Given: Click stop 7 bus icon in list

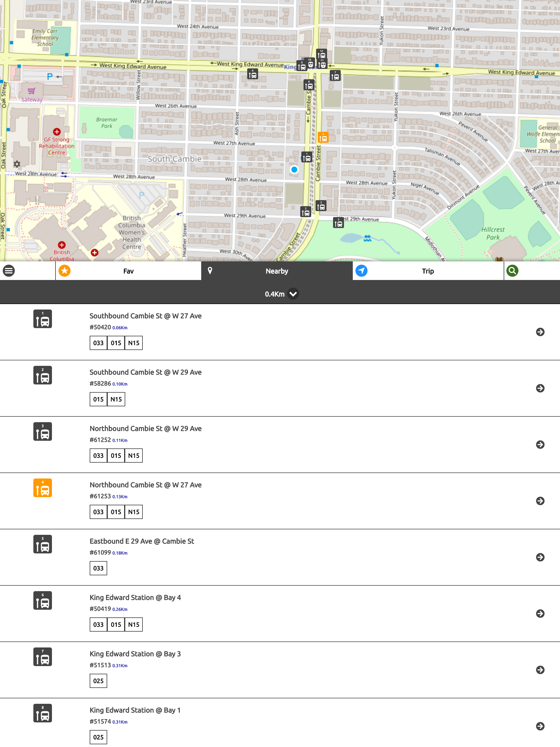Looking at the screenshot, I should click(x=43, y=657).
